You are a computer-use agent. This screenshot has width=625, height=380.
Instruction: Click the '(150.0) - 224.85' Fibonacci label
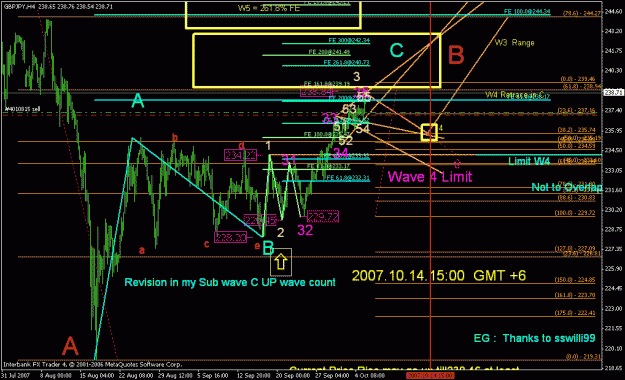point(575,280)
